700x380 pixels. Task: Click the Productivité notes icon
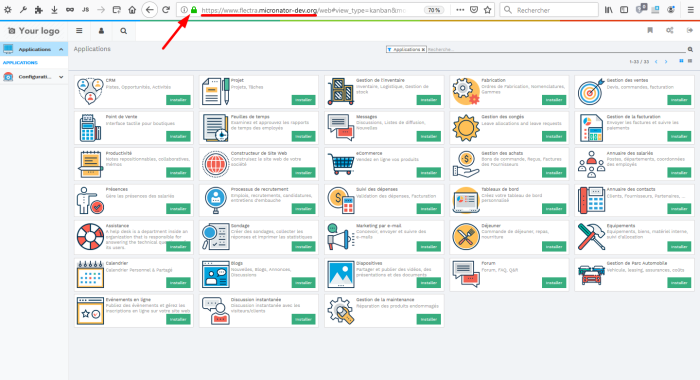pyautogui.click(x=90, y=164)
